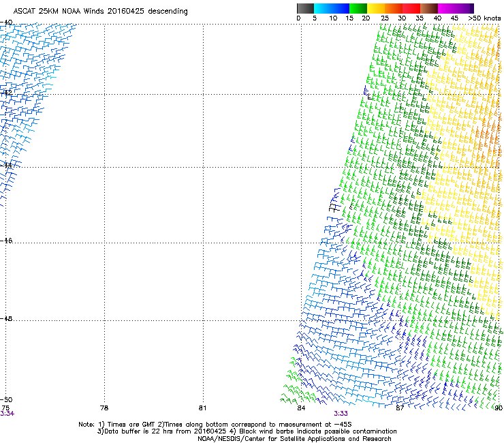This screenshot has height=443, width=504.
Task: Select the brown 35-40 knots color band
Action: coord(429,8)
